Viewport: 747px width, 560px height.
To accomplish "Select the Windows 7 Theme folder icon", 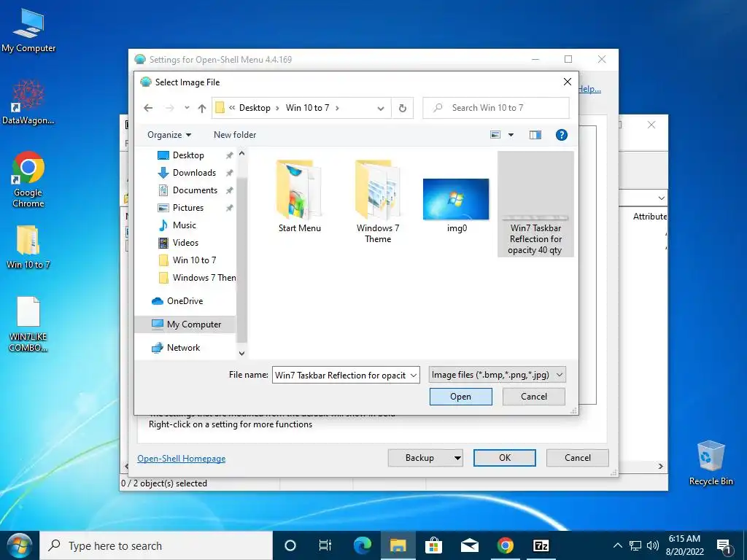I will tap(378, 201).
